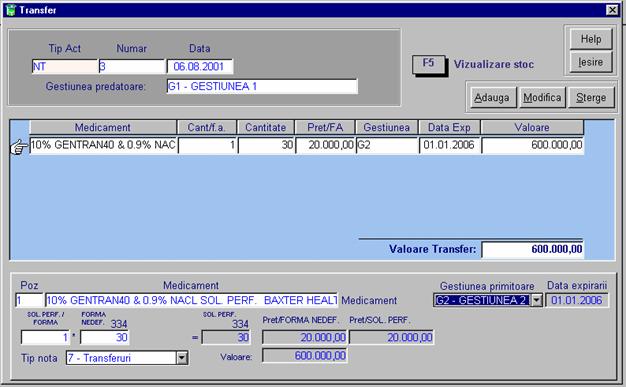
Task: Expand the Tip nota dropdown arrow
Action: pos(182,358)
